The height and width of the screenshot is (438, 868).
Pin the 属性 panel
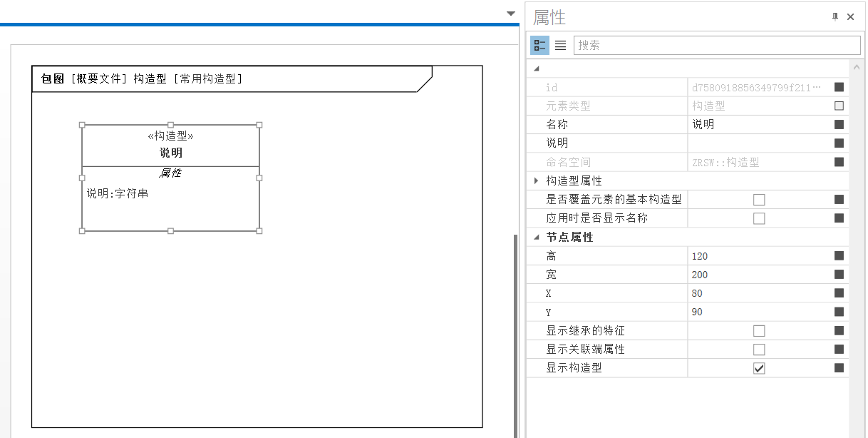click(835, 17)
